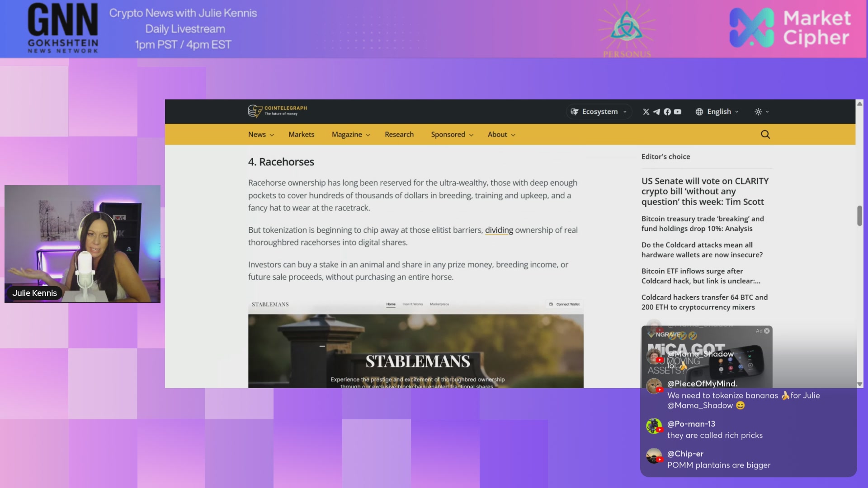Click the Julie Kennis webcam feed

coord(82,244)
